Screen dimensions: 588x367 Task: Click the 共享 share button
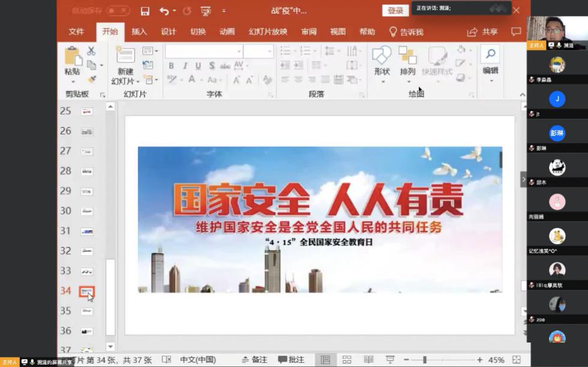point(482,32)
